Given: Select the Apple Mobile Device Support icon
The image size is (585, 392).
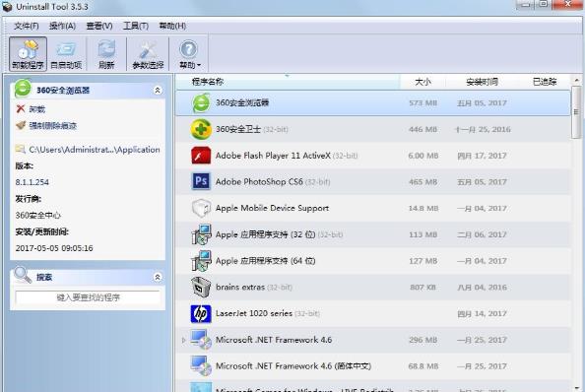Looking at the screenshot, I should coord(201,208).
